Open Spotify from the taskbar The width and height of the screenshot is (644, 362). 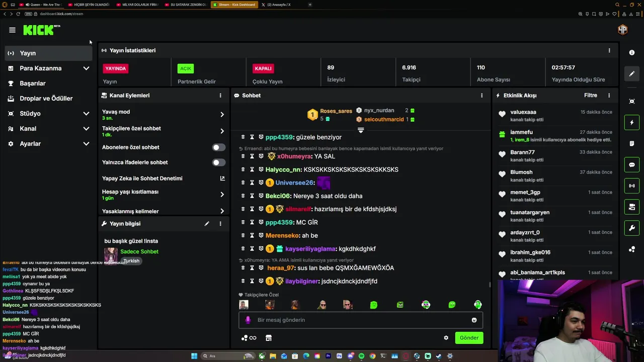(361, 356)
